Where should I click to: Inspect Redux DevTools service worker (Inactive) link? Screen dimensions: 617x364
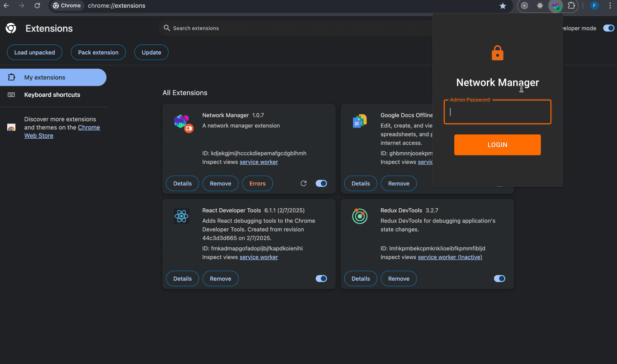pyautogui.click(x=450, y=257)
